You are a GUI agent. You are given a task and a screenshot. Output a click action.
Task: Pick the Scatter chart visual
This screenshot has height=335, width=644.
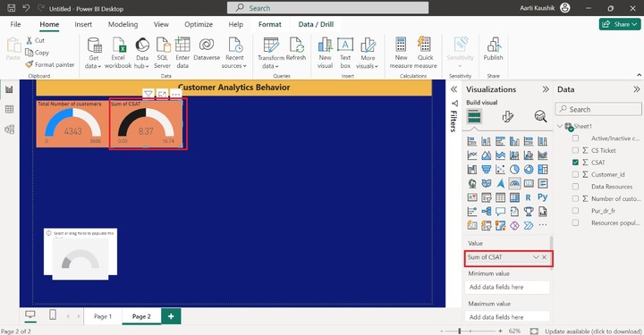pyautogui.click(x=500, y=170)
